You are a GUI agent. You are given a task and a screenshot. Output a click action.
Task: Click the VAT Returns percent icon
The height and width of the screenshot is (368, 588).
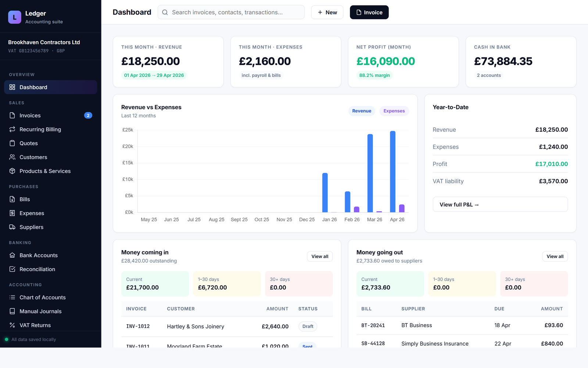coord(12,325)
